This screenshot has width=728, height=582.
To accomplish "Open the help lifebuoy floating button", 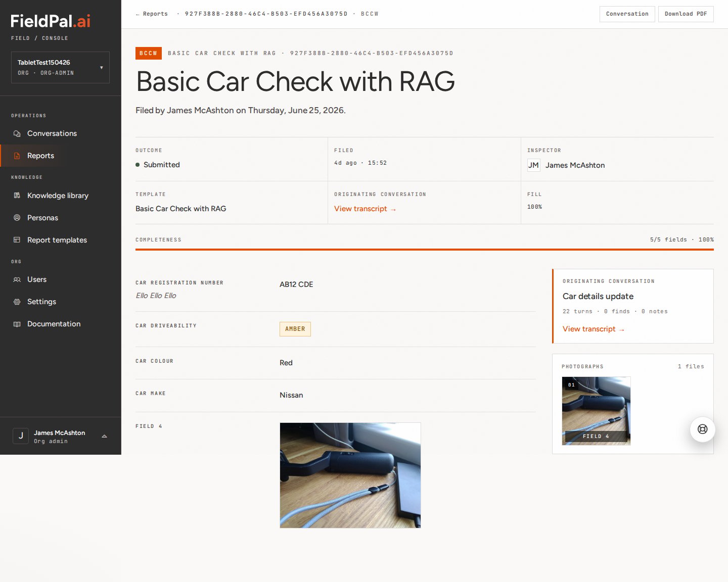I will click(703, 429).
